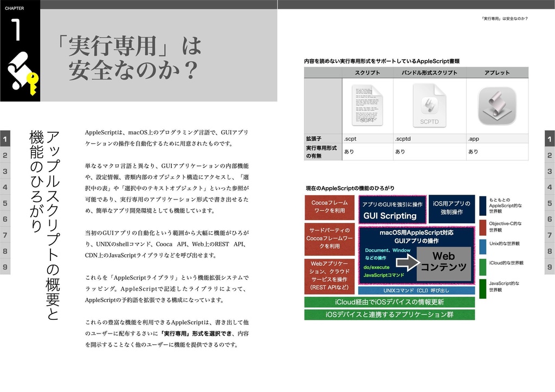Click the Cocoaフレームワークを利用 box

[x=329, y=207]
